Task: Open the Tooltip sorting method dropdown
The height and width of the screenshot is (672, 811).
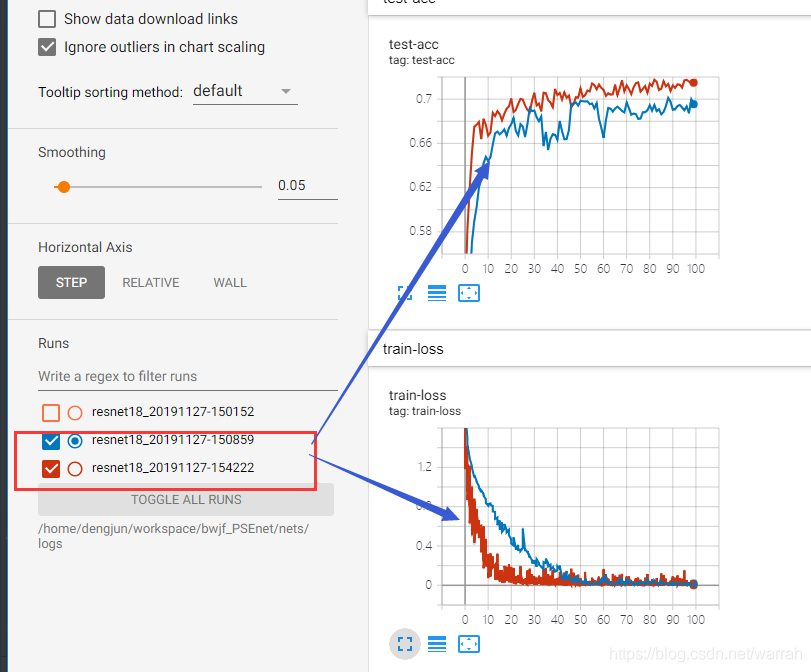Action: [244, 91]
